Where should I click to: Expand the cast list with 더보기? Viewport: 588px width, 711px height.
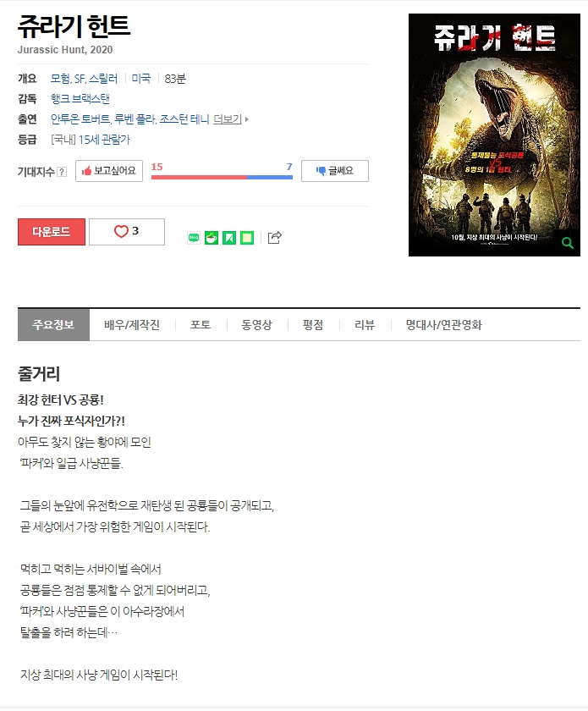[x=230, y=119]
